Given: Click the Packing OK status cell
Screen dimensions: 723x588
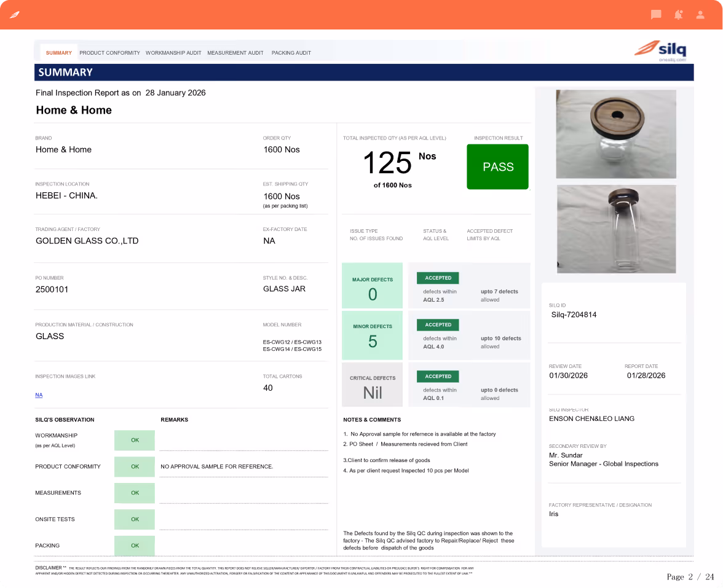Looking at the screenshot, I should coord(135,546).
